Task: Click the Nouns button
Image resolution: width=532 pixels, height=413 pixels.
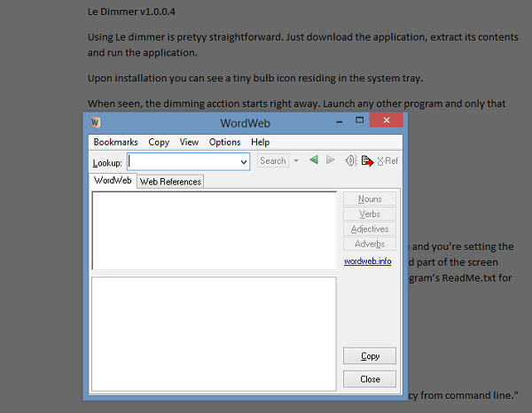Action: pyautogui.click(x=370, y=199)
